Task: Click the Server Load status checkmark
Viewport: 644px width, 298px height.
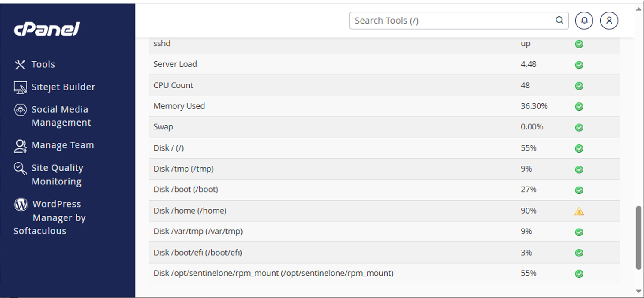Action: 579,65
